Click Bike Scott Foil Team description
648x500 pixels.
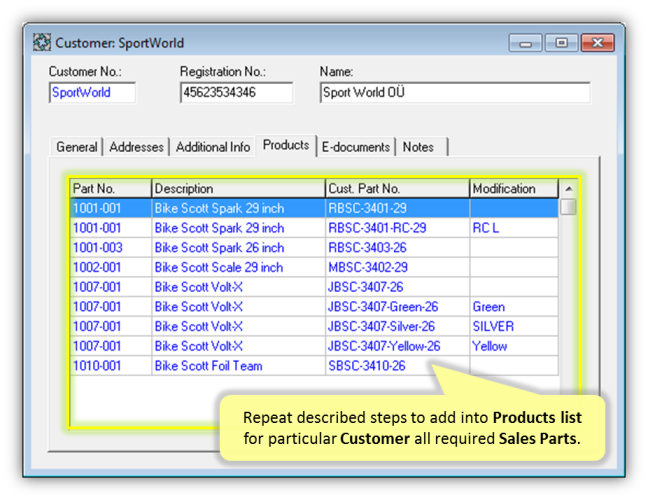tap(238, 366)
